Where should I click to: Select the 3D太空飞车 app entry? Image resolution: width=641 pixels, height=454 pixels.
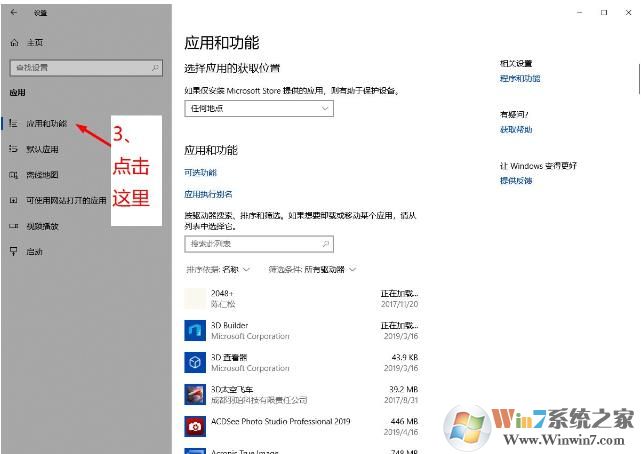(x=301, y=394)
